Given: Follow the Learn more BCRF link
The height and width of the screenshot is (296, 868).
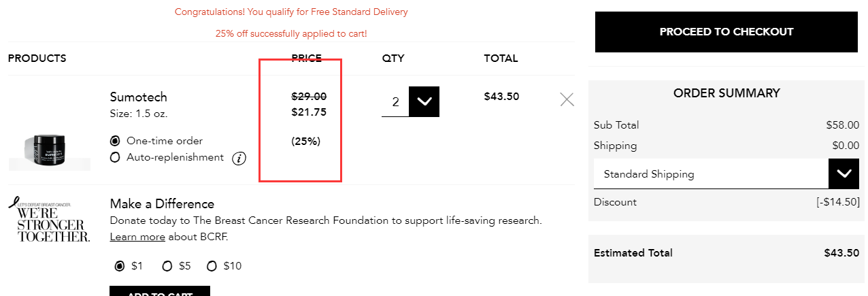Looking at the screenshot, I should (x=137, y=237).
